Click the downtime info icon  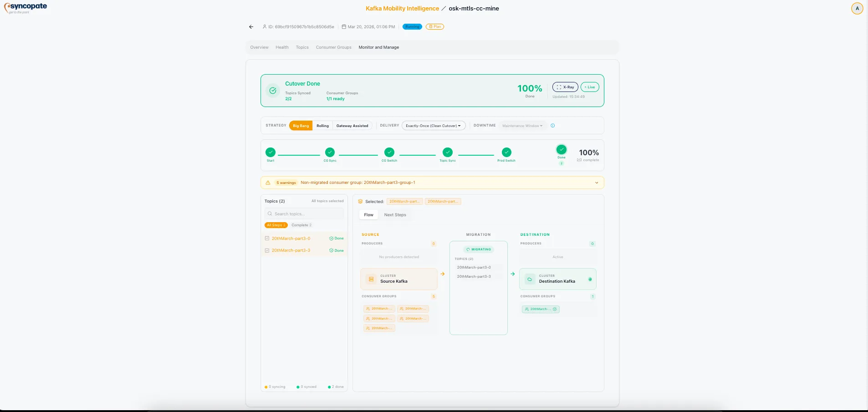point(552,126)
